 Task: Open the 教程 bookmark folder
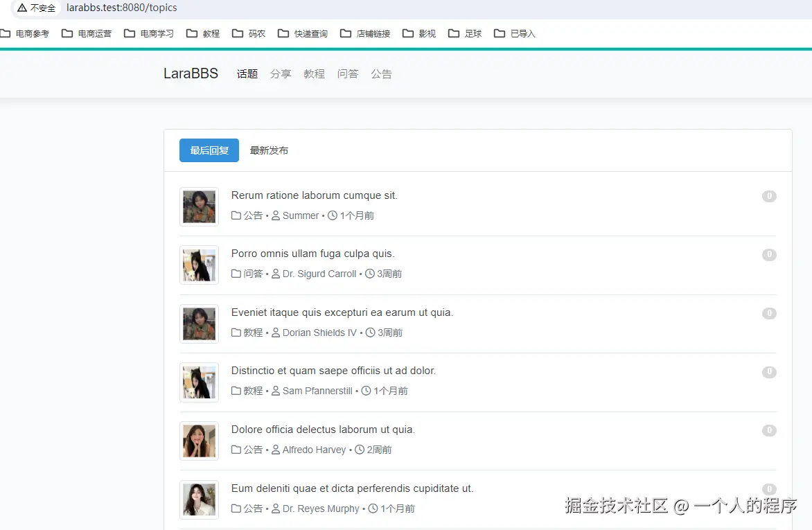[203, 34]
